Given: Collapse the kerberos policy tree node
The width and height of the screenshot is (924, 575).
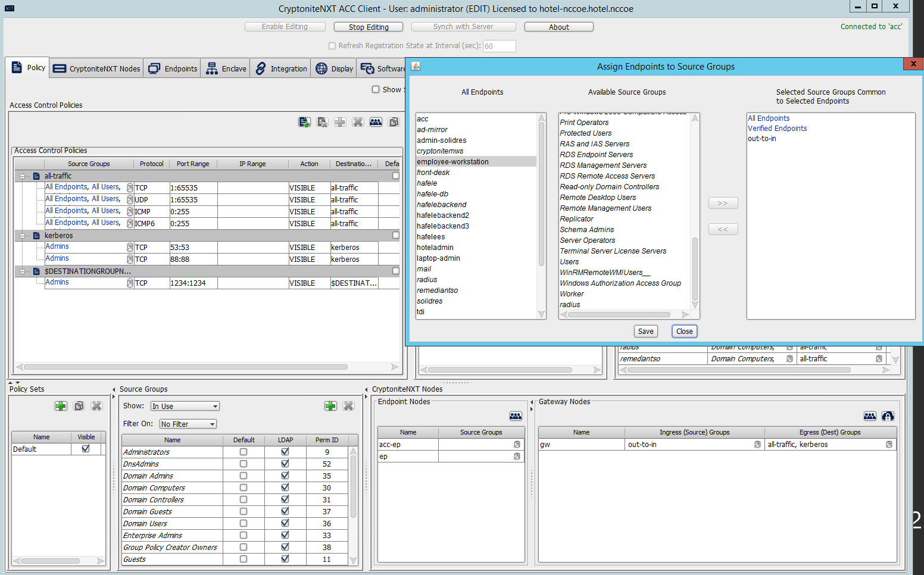Looking at the screenshot, I should tap(23, 236).
